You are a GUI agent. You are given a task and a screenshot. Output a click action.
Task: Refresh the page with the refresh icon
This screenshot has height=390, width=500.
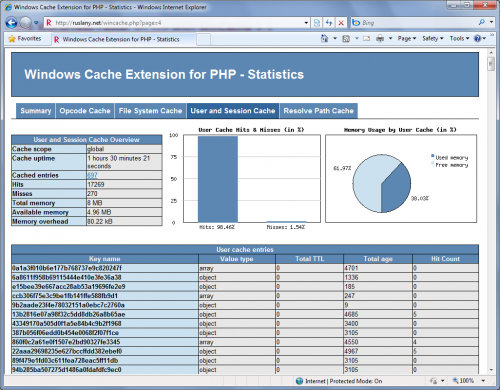pos(329,23)
